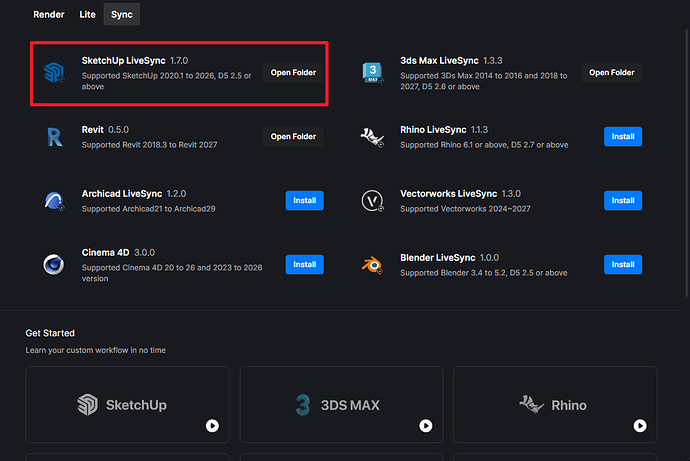Click the 3DS MAX logo in tutorial card

click(303, 405)
